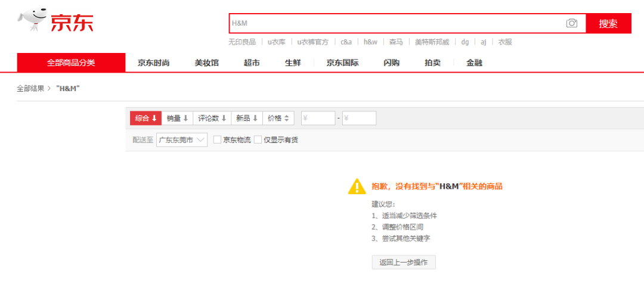The height and width of the screenshot is (287, 644).
Task: Go to 金融 nav tab
Action: [x=475, y=63]
